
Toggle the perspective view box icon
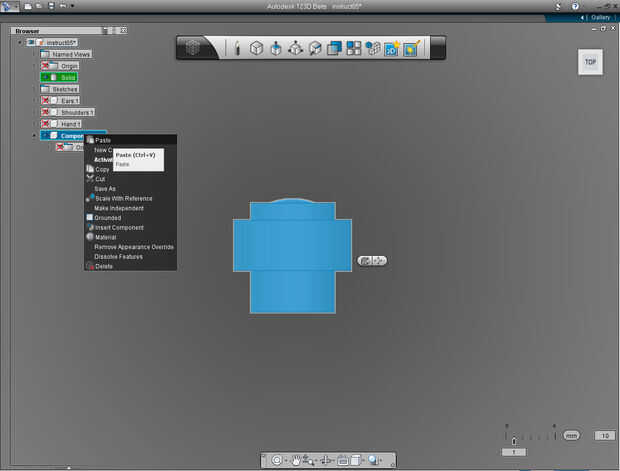pos(342,460)
